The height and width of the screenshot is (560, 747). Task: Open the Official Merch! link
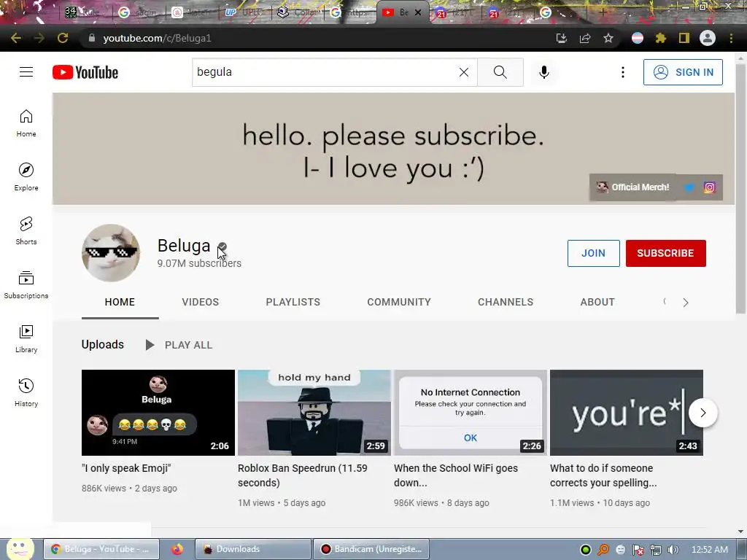[x=634, y=187]
